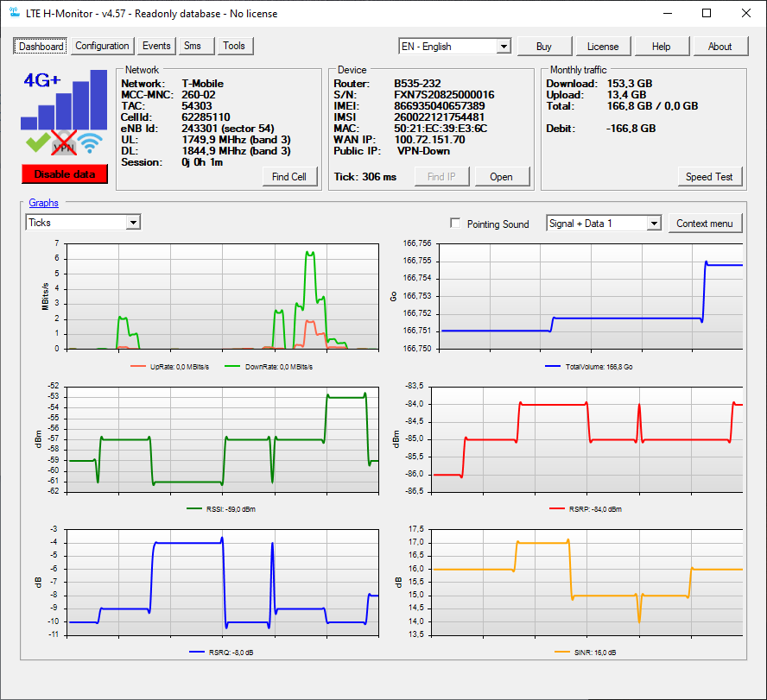Viewport: 767px width, 700px height.
Task: Minimize the LTE H-Monitor window
Action: click(x=668, y=13)
